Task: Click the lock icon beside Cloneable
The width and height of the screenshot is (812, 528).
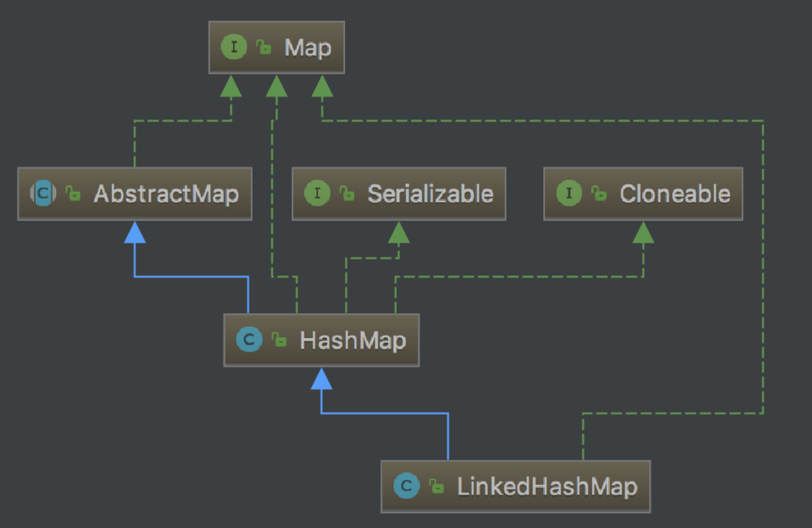Action: 599,194
